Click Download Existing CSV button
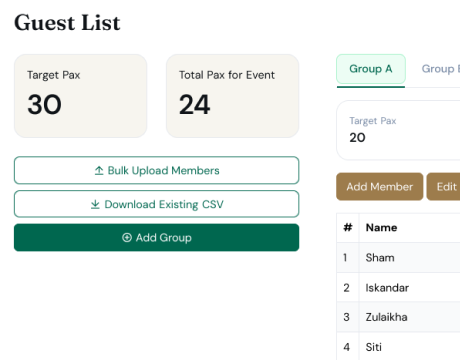 [x=156, y=204]
